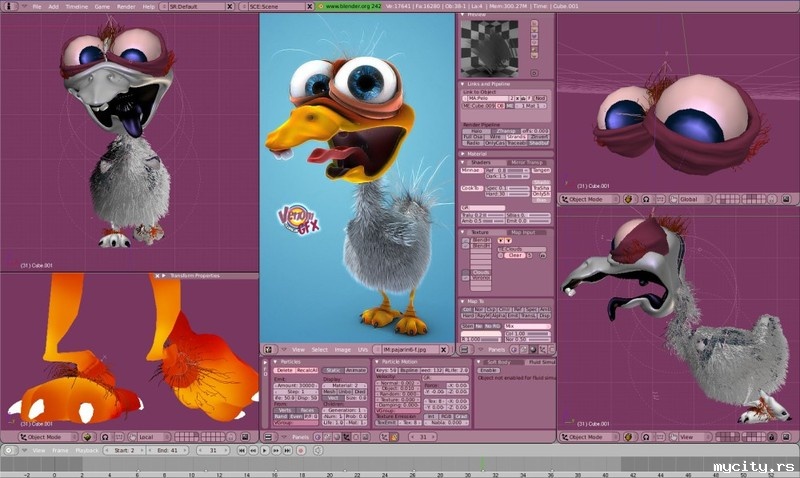Click the timeline play button
The width and height of the screenshot is (800, 478).
[x=263, y=451]
